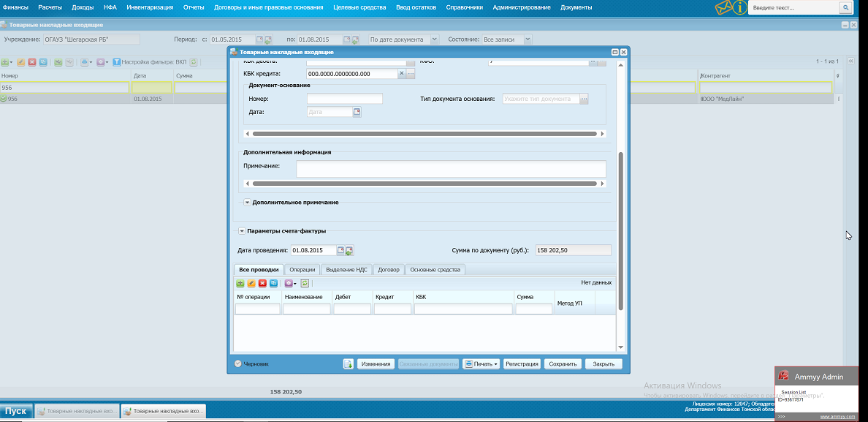This screenshot has height=422, width=868.
Task: Open the По дате документа dropdown
Action: coord(434,39)
